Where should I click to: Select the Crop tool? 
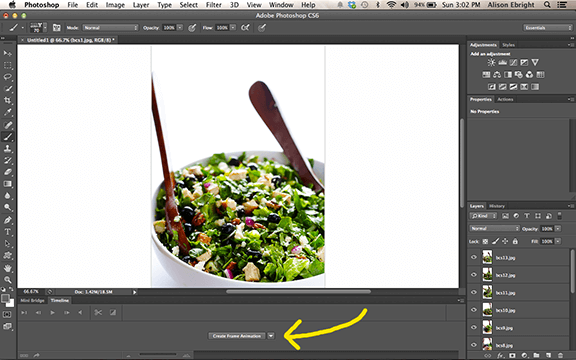point(7,101)
